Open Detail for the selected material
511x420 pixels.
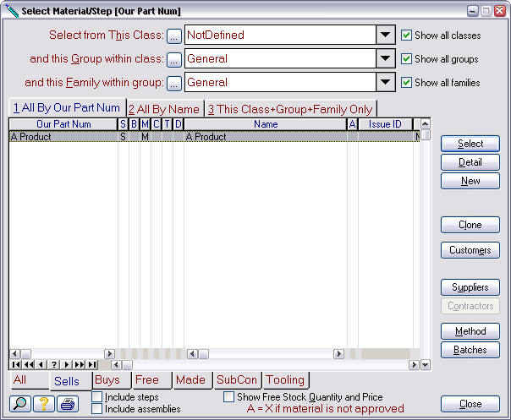pos(470,162)
